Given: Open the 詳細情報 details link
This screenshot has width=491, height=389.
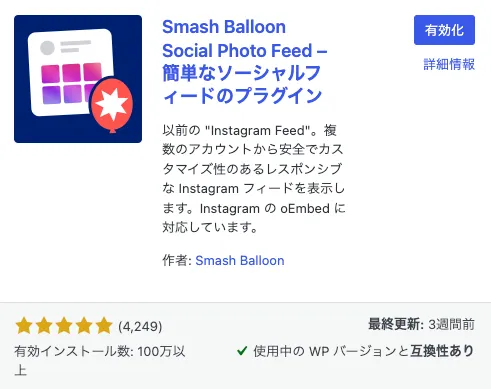Looking at the screenshot, I should [449, 64].
